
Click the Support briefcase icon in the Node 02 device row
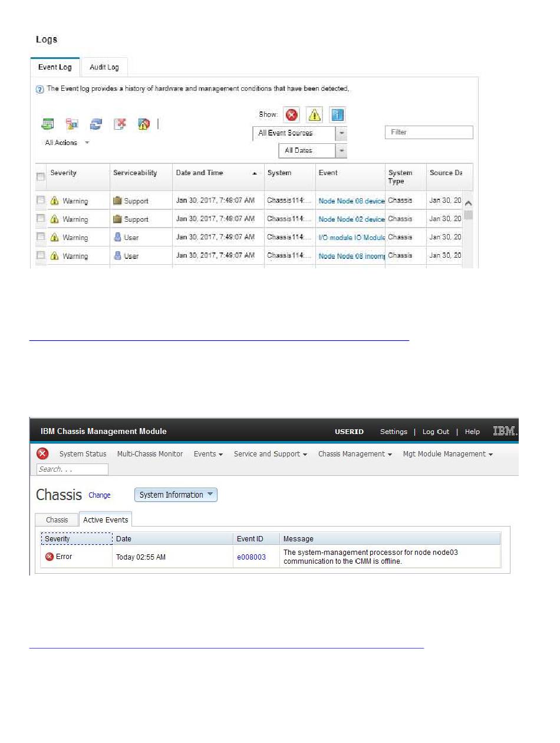pos(117,219)
